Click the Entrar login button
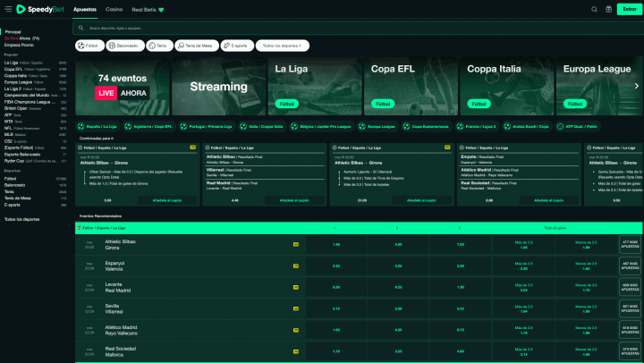Image resolution: width=644 pixels, height=363 pixels. (x=629, y=9)
